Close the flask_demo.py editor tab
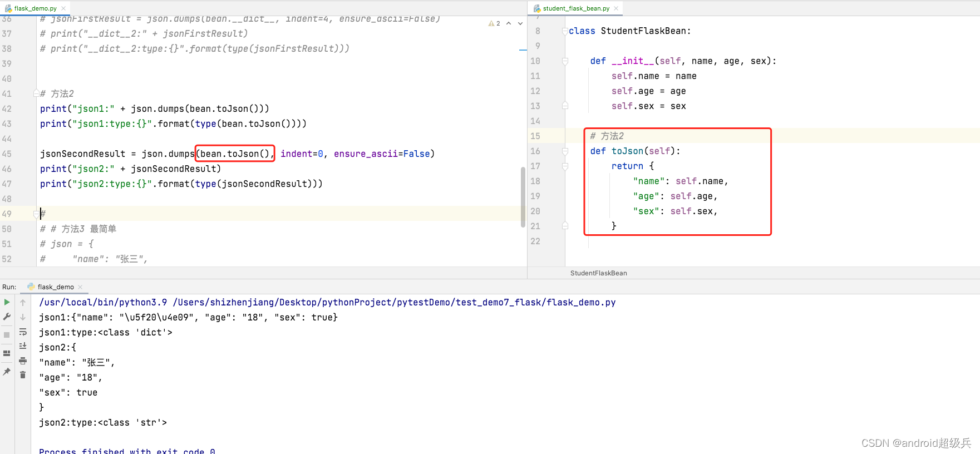 [63, 8]
